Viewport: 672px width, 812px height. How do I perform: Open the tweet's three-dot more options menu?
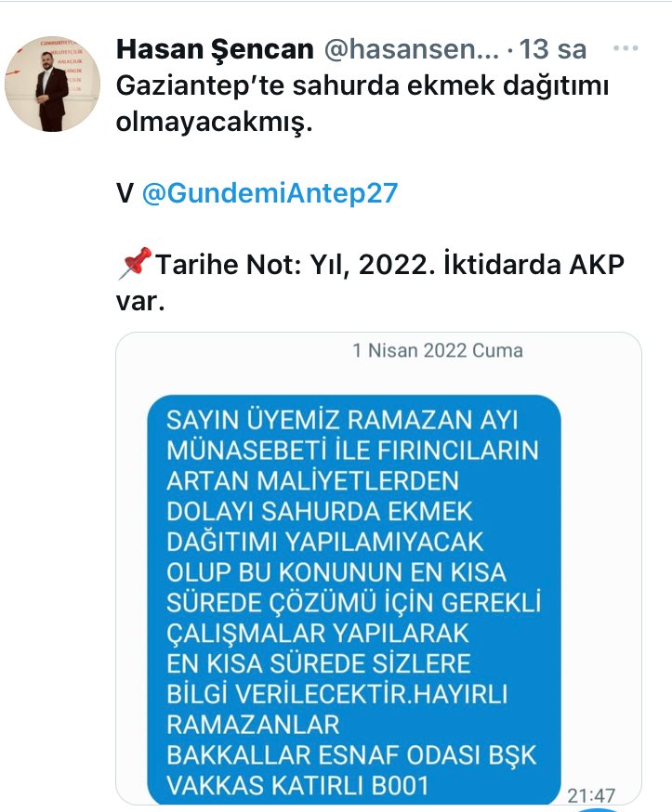click(x=626, y=48)
